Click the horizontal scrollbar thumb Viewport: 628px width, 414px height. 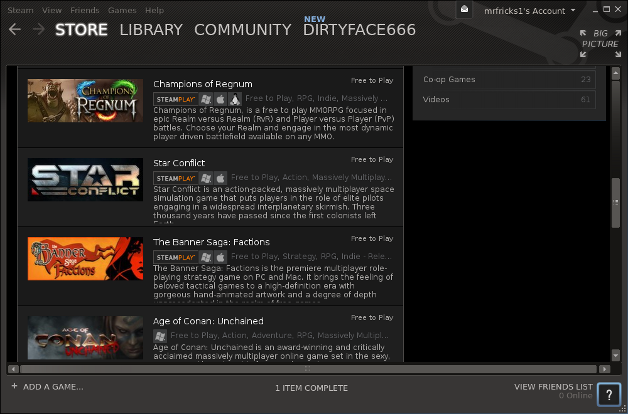pos(308,369)
